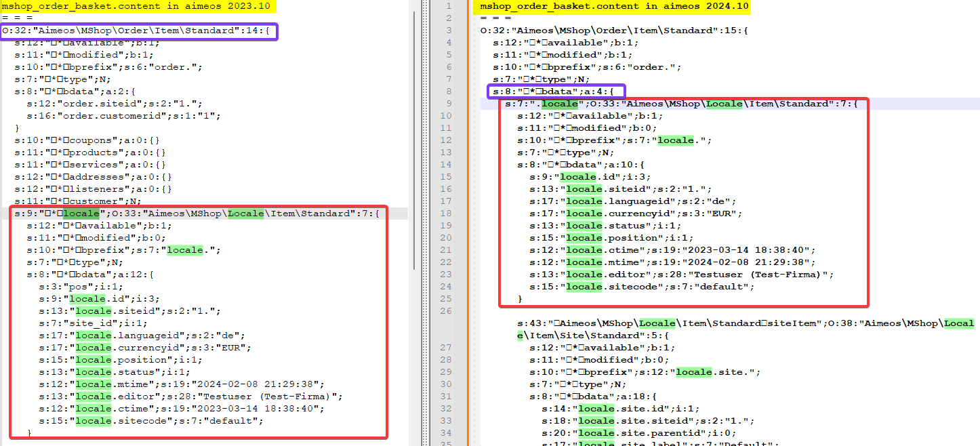Click the locale.site.siteid line
Image resolution: width=980 pixels, height=446 pixels.
click(648, 421)
